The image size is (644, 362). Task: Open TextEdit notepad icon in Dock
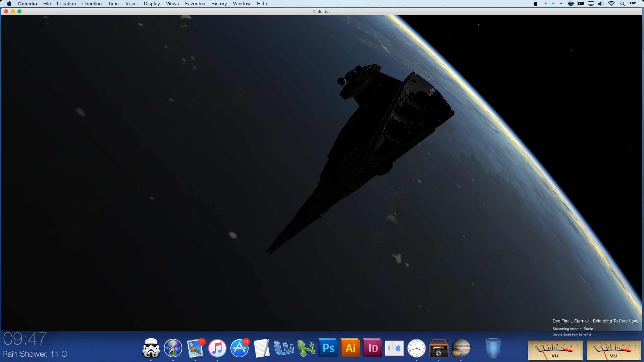(262, 348)
